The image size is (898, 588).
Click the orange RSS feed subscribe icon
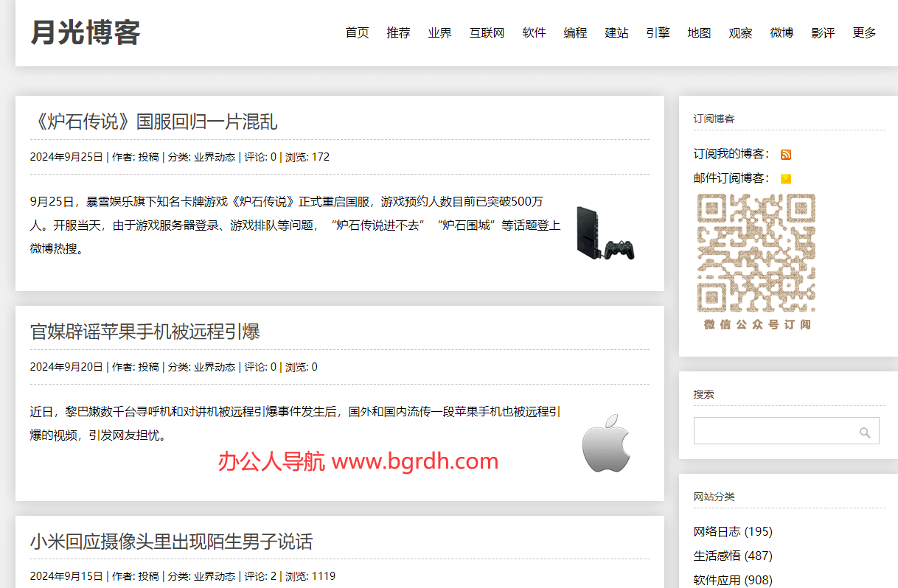tap(786, 155)
